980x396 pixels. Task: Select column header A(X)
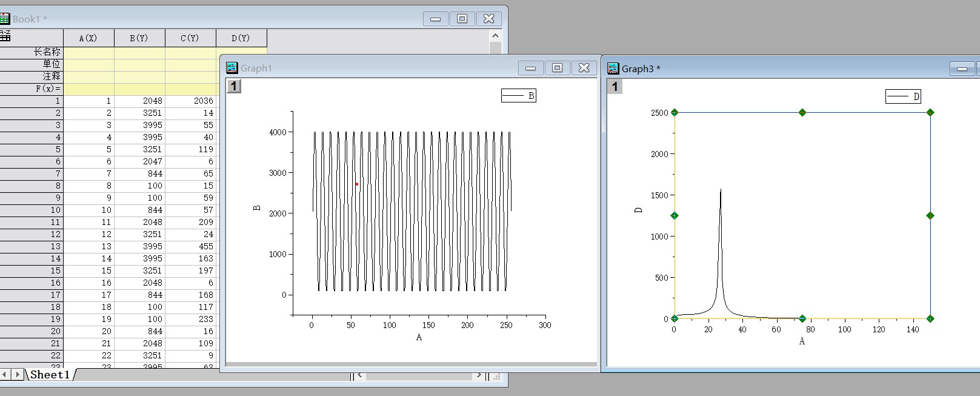coord(88,38)
